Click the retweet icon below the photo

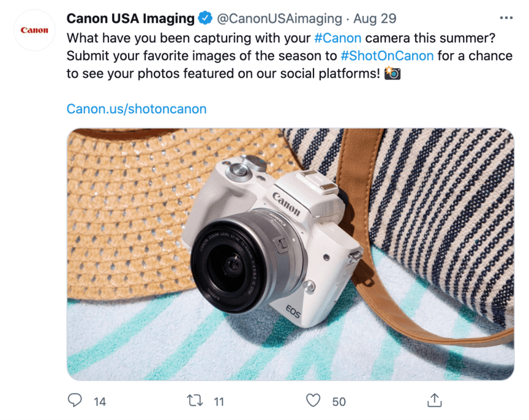(195, 400)
